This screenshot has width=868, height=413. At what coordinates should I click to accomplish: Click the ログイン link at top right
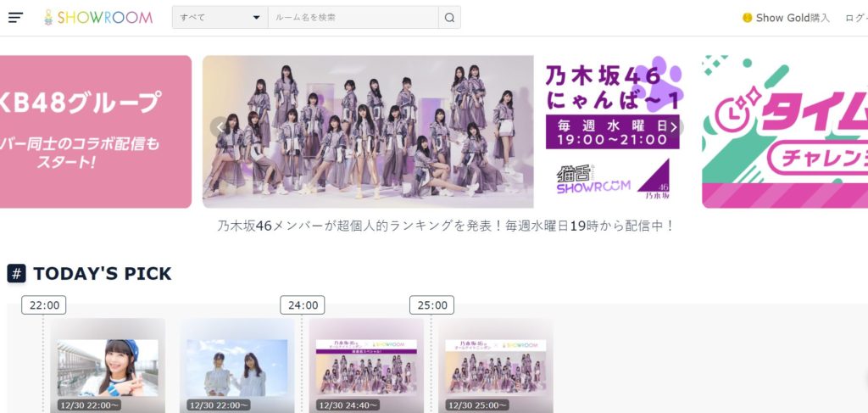856,18
